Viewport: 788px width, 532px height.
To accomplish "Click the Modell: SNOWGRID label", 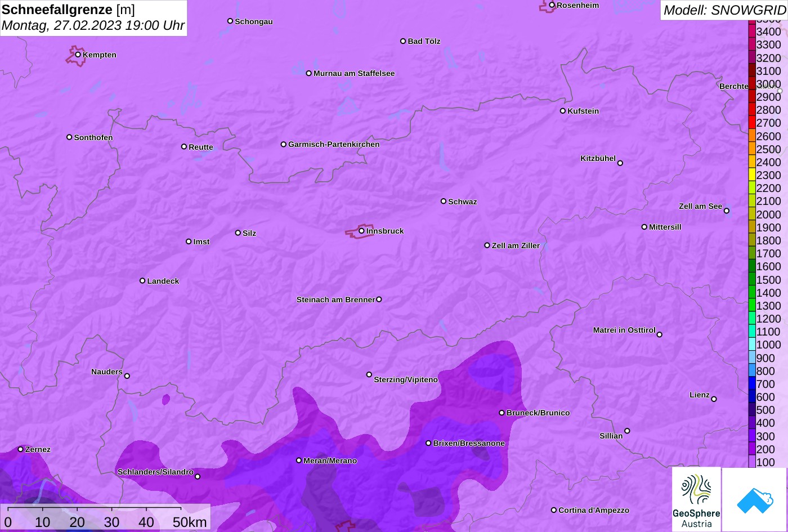I will tap(724, 10).
